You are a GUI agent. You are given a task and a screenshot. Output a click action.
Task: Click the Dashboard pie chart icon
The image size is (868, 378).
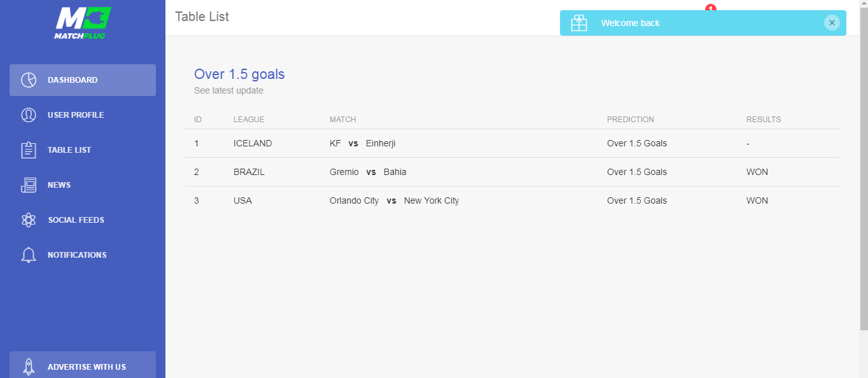(x=29, y=80)
